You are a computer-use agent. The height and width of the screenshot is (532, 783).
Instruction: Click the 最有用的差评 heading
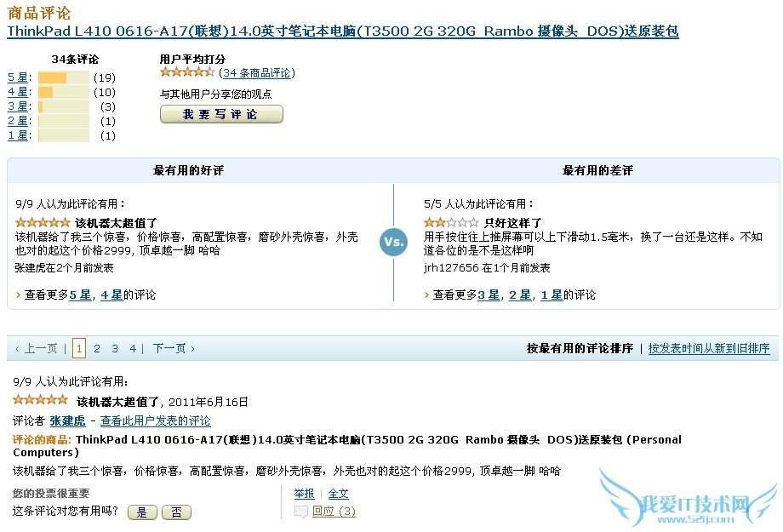(597, 170)
